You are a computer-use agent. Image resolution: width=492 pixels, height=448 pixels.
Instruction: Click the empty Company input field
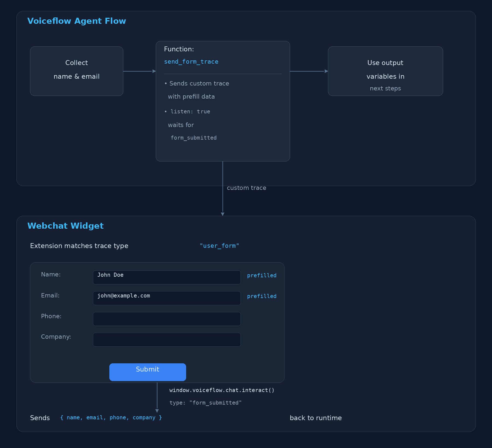pos(167,340)
